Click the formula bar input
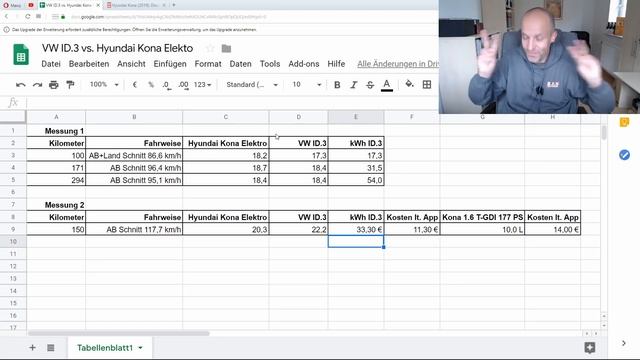Viewport: 640px width, 360px height. (x=233, y=102)
